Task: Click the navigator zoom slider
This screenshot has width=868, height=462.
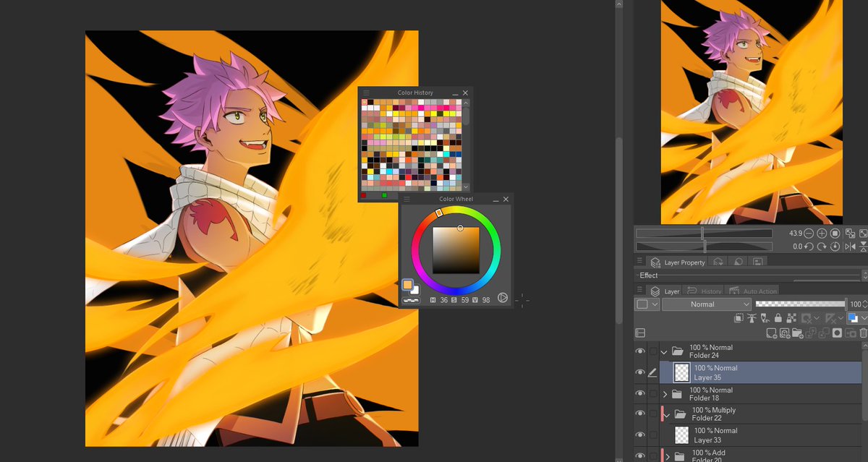Action: pyautogui.click(x=703, y=234)
